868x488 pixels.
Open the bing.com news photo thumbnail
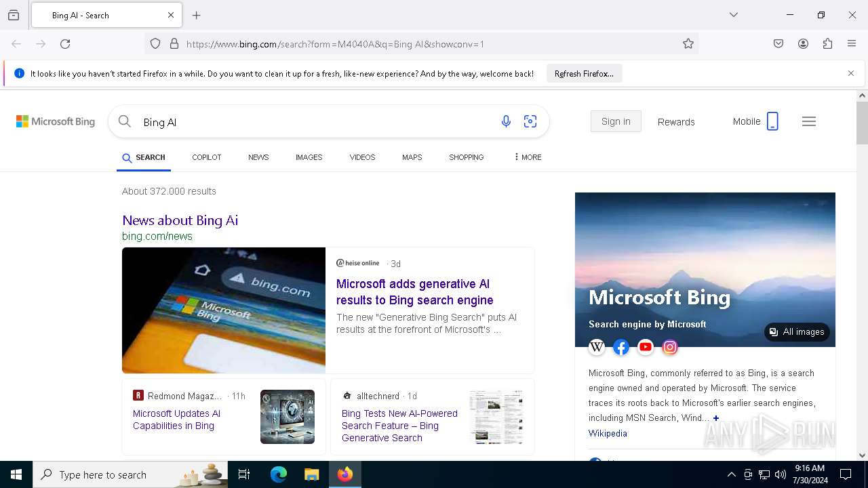click(224, 310)
